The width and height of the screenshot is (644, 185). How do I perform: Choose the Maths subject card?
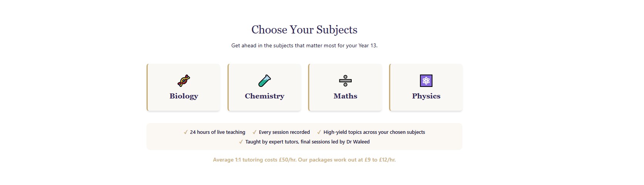pyautogui.click(x=345, y=87)
